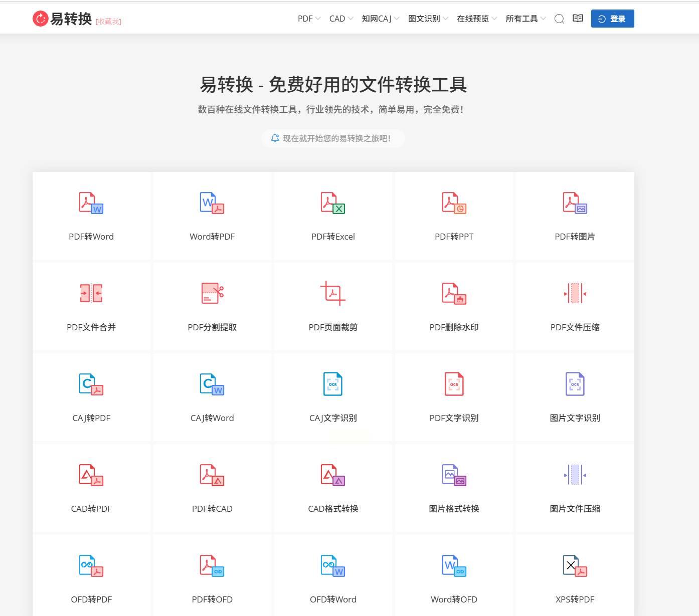Click the CAD转PDF icon
Image resolution: width=699 pixels, height=616 pixels.
click(91, 475)
